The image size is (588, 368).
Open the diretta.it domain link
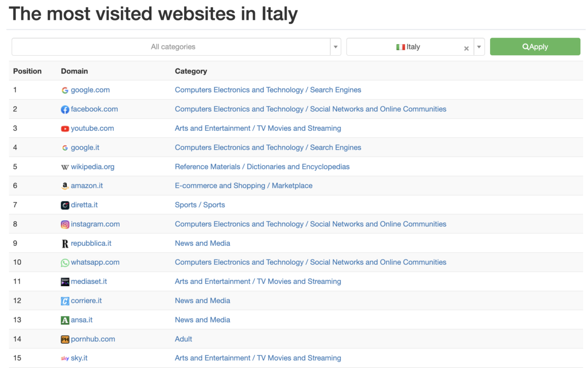click(84, 205)
